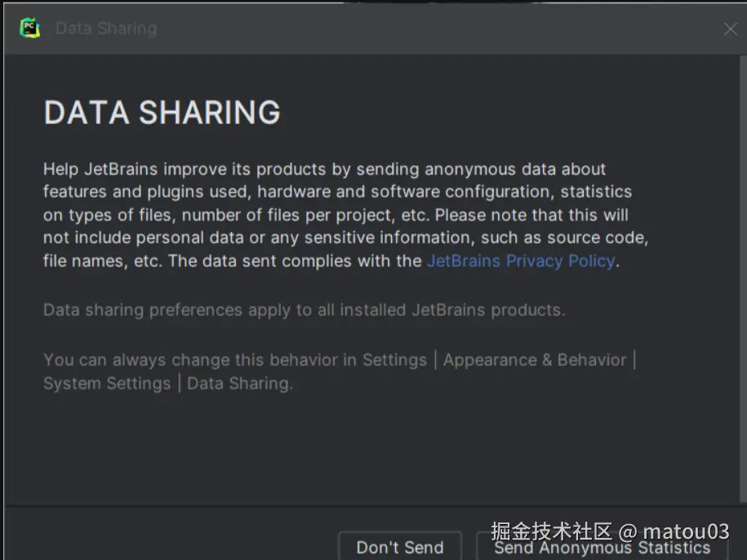Click the 'Help JetBrains improve its products' paragraph
747x560 pixels.
(x=346, y=215)
